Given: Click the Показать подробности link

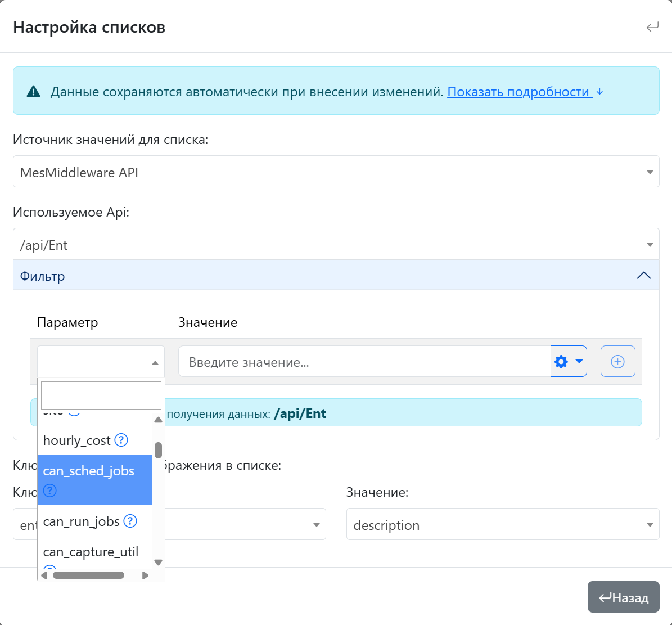Looking at the screenshot, I should pos(518,92).
